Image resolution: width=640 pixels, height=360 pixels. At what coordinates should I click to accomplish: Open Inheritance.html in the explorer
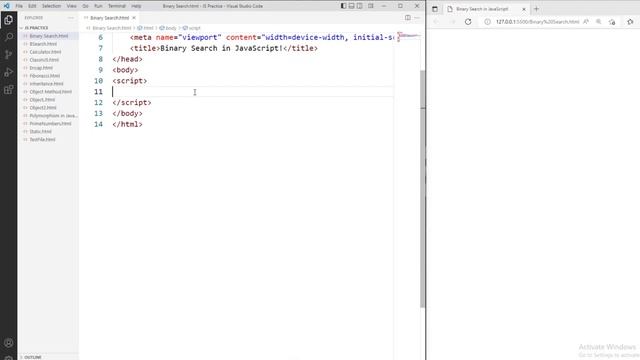46,84
